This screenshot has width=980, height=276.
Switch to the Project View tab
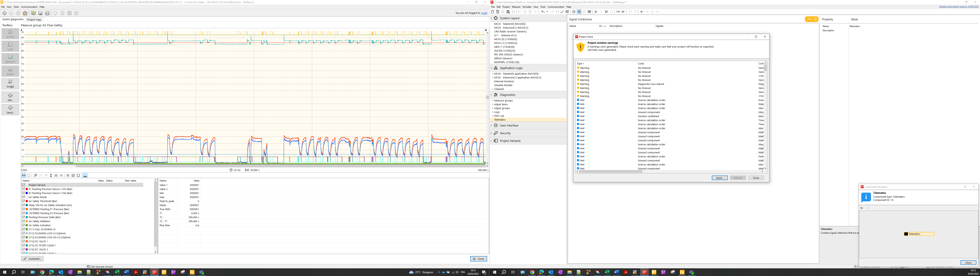pyautogui.click(x=34, y=19)
